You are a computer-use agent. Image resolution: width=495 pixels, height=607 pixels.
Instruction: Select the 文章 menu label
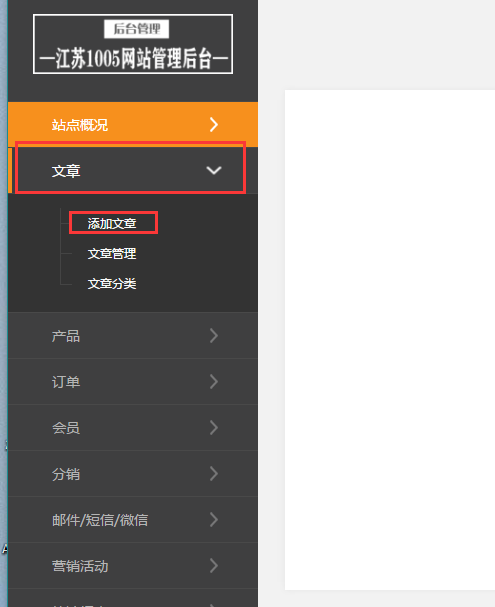[x=66, y=171]
